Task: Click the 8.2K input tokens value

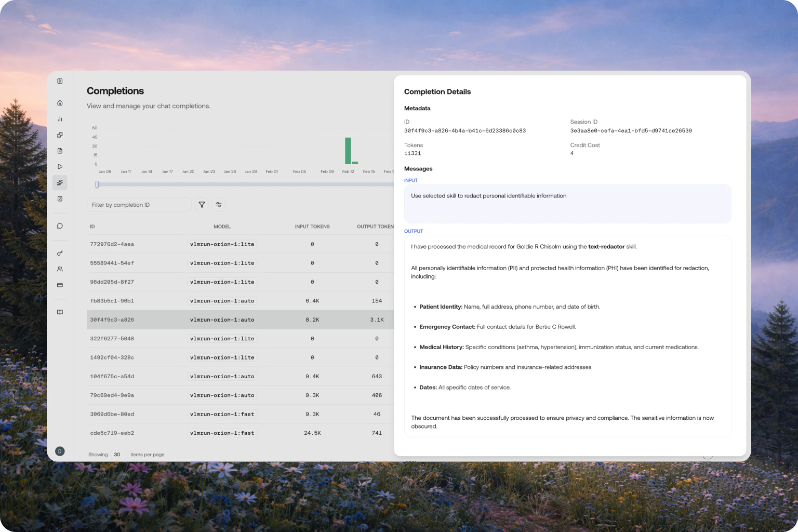Action: [x=312, y=320]
